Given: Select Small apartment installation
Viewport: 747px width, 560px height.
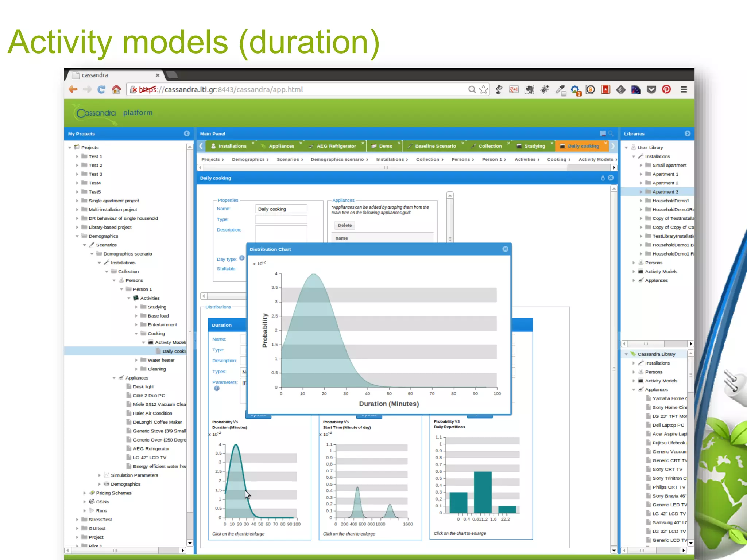Looking at the screenshot, I should coord(669,165).
